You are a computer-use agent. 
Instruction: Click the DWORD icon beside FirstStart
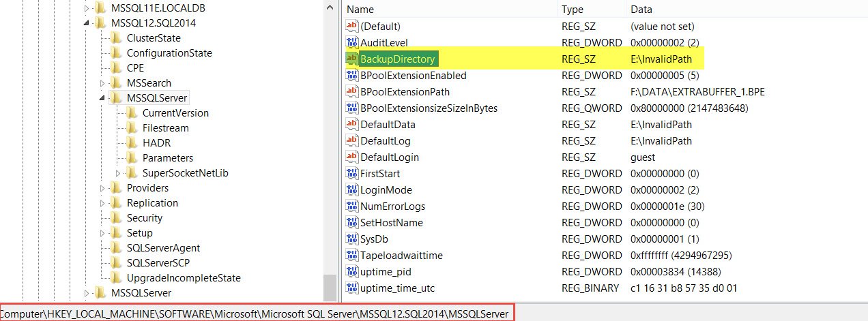pyautogui.click(x=352, y=173)
